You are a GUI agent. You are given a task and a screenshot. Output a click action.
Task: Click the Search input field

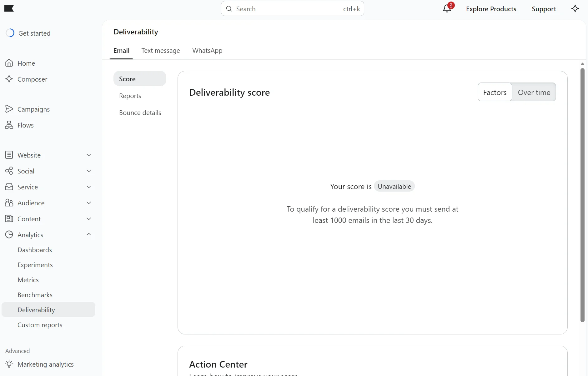[293, 9]
